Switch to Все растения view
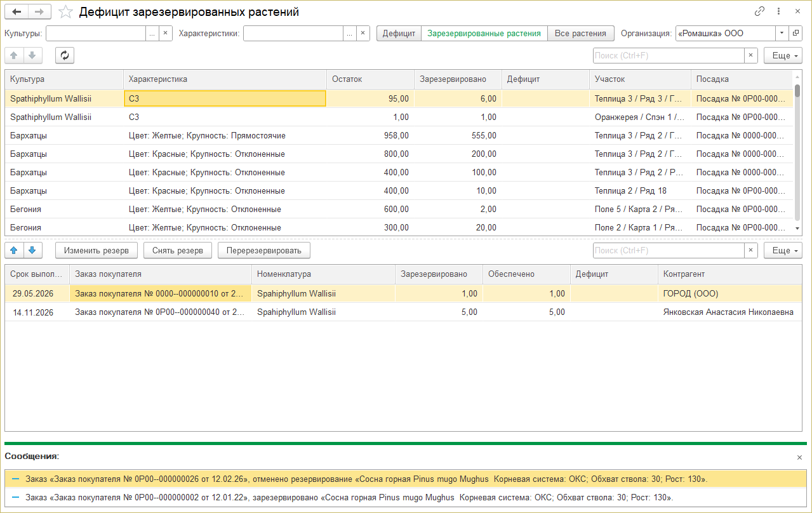 580,33
